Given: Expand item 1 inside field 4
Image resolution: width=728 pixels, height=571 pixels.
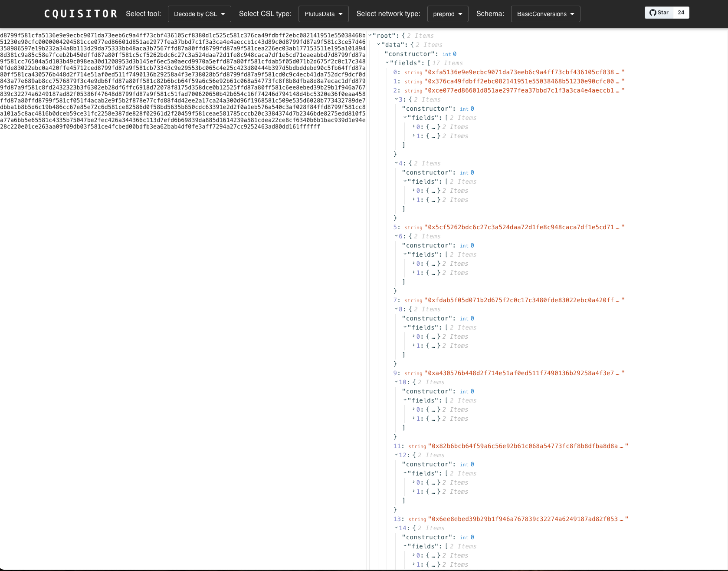Looking at the screenshot, I should (x=413, y=200).
